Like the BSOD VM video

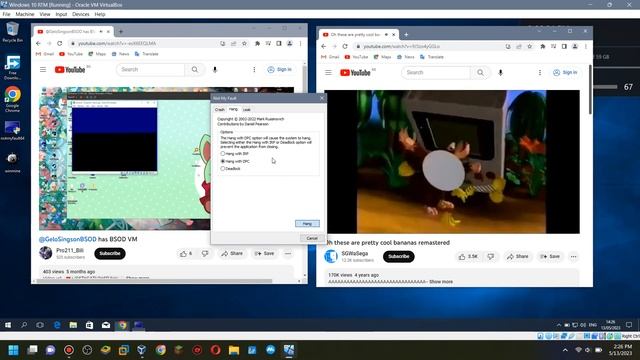[186, 253]
